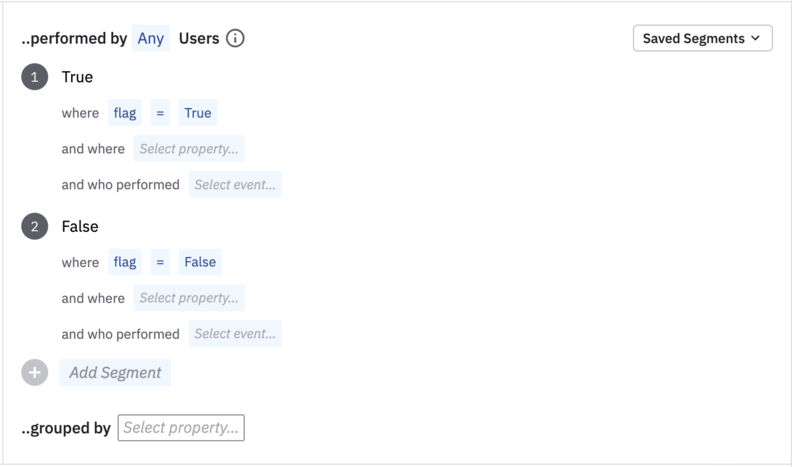Select event for True segment's who performed
Screen dimensions: 792x467
pyautogui.click(x=235, y=185)
